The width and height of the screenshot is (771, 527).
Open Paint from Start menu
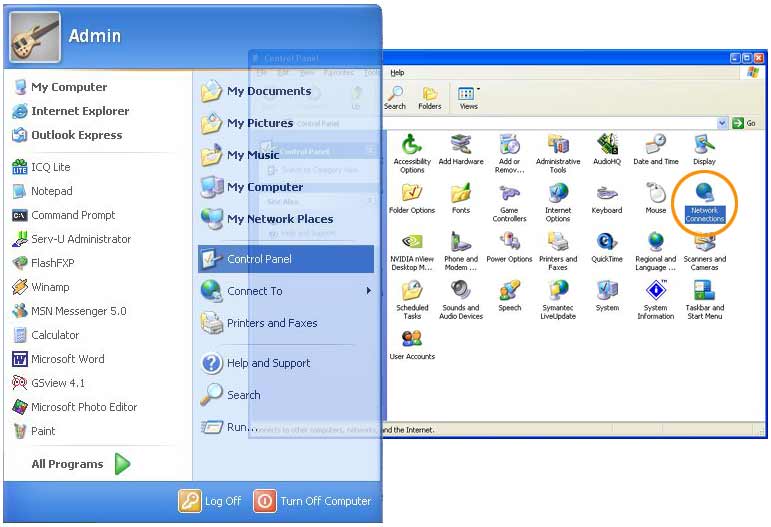click(34, 431)
